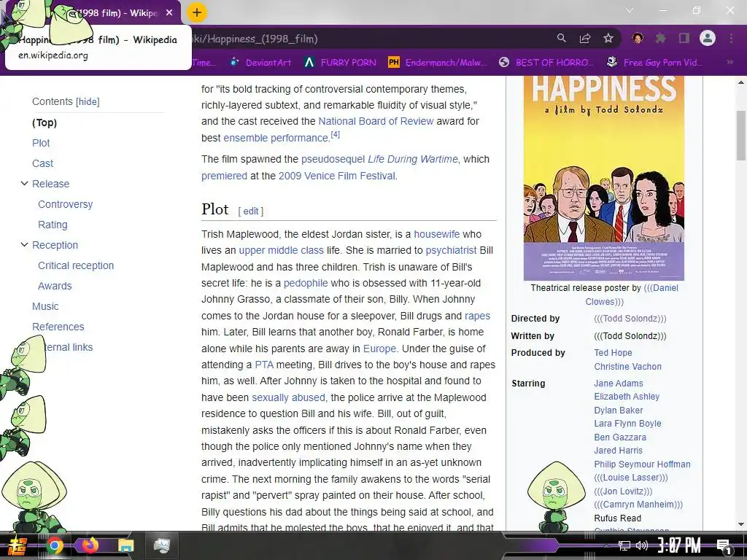Open pseudosequel link
Screen dimensions: 747x560
pos(333,159)
